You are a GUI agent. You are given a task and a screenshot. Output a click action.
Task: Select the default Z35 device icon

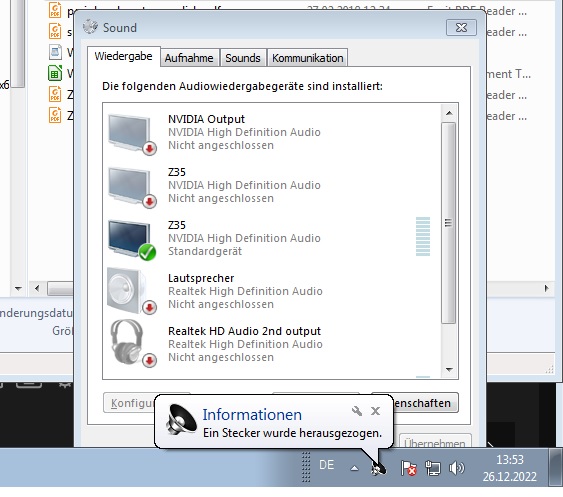pos(132,240)
